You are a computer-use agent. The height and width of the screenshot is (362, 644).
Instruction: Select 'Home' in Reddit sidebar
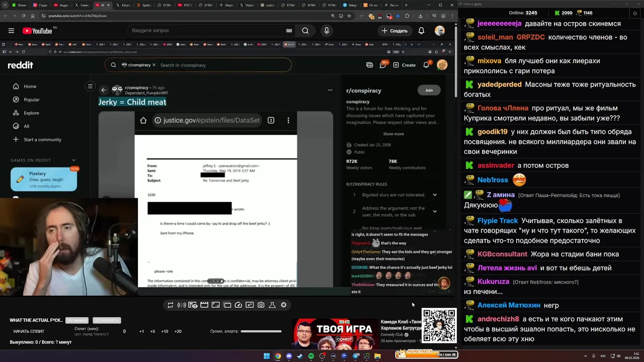coord(30,86)
